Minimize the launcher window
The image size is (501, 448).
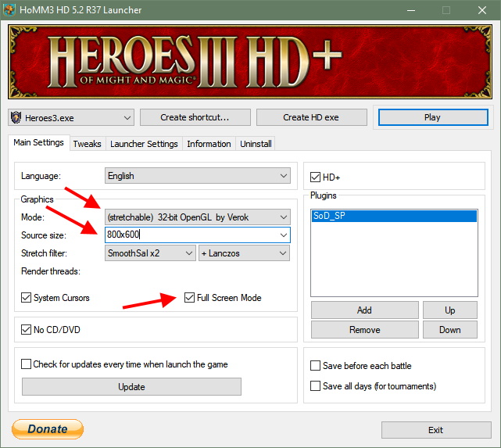click(411, 10)
